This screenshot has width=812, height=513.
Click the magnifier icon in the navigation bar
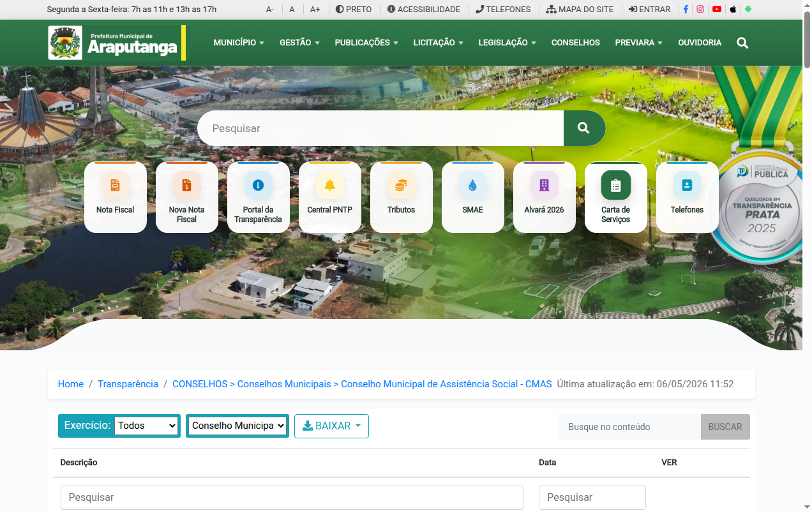tap(742, 43)
